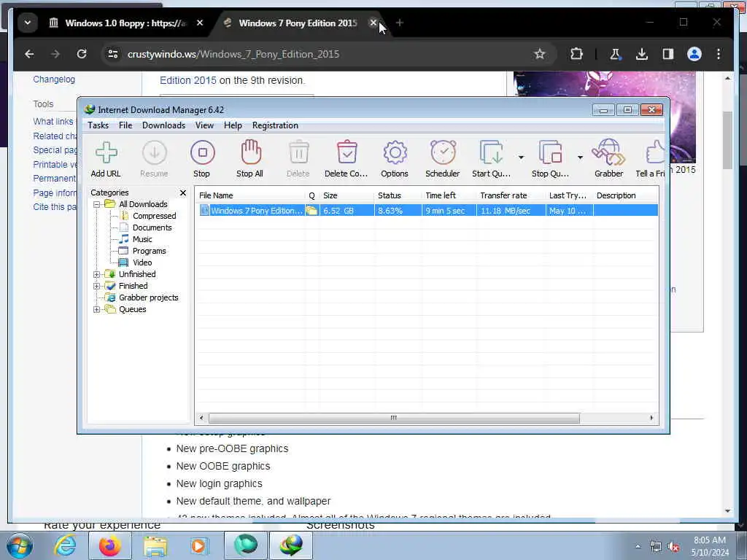Open the Help menu
Image resolution: width=747 pixels, height=560 pixels.
click(233, 125)
